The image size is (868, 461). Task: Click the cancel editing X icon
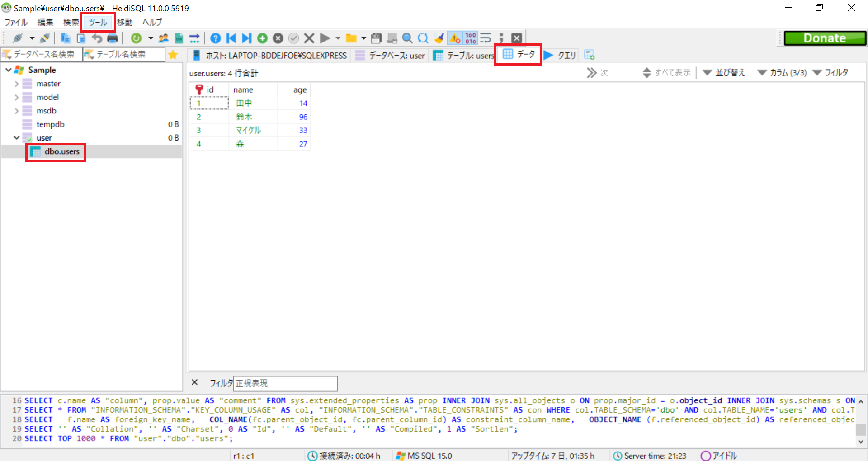pos(309,38)
